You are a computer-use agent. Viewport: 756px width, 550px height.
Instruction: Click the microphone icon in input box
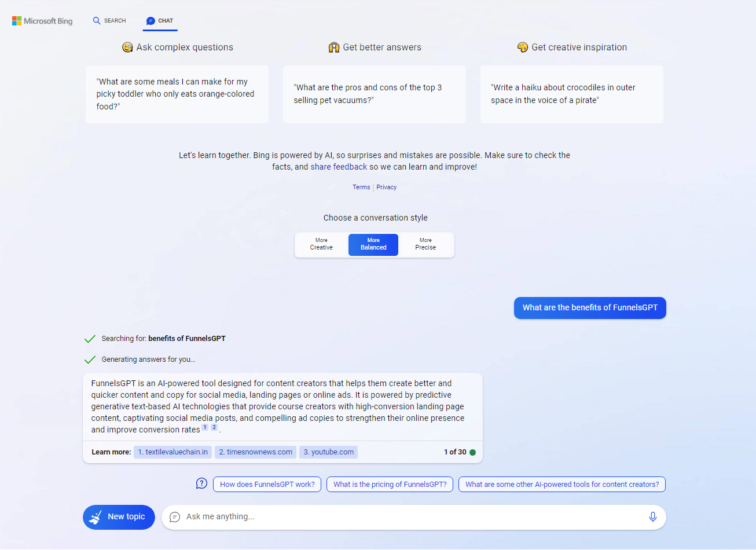pos(652,517)
